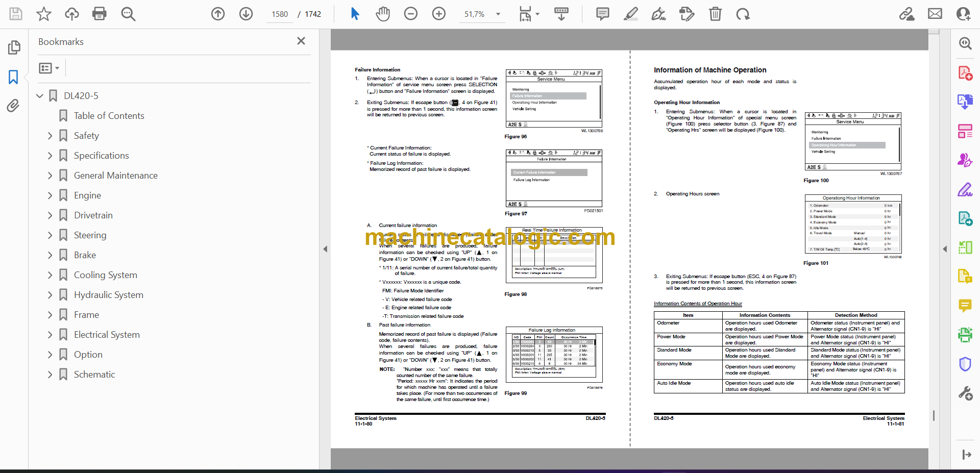Jump to Electrical System bookmark
This screenshot has height=473, width=980.
pyautogui.click(x=107, y=335)
